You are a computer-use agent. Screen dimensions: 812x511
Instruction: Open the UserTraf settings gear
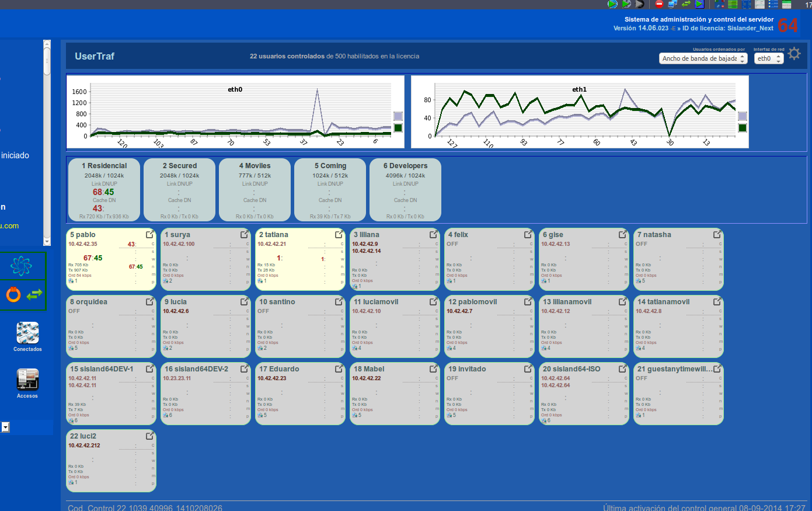coord(794,54)
